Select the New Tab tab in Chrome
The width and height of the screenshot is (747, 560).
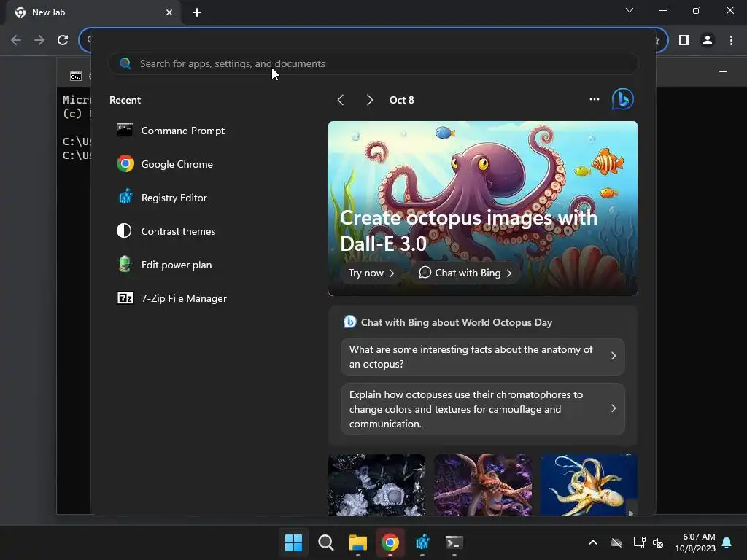93,12
